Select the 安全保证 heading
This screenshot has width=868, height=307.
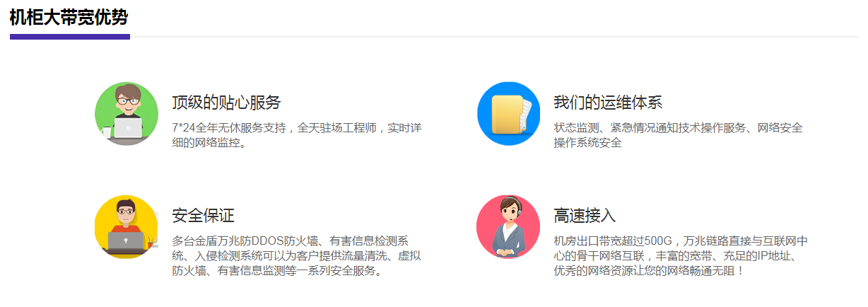pyautogui.click(x=203, y=216)
